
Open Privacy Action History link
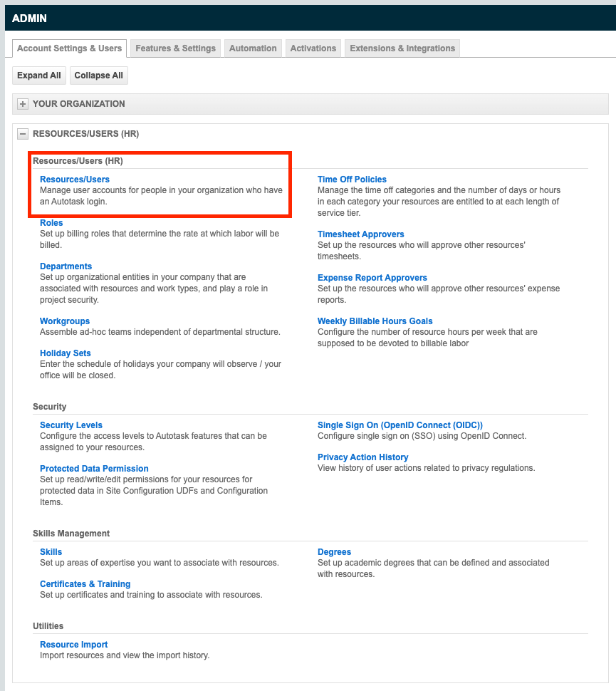pyautogui.click(x=363, y=457)
